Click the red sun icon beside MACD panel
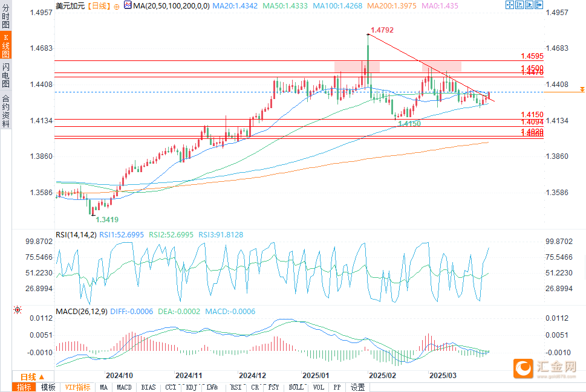 click(x=17, y=310)
